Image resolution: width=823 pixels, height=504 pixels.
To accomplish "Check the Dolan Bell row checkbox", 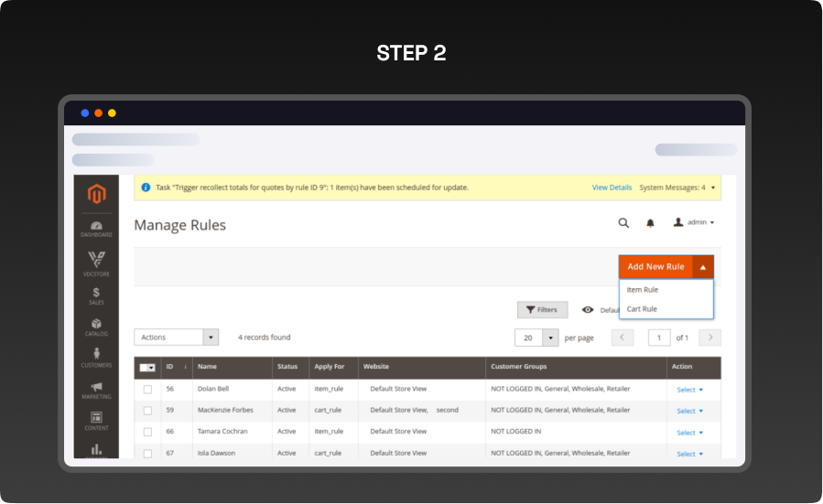I will pos(147,390).
